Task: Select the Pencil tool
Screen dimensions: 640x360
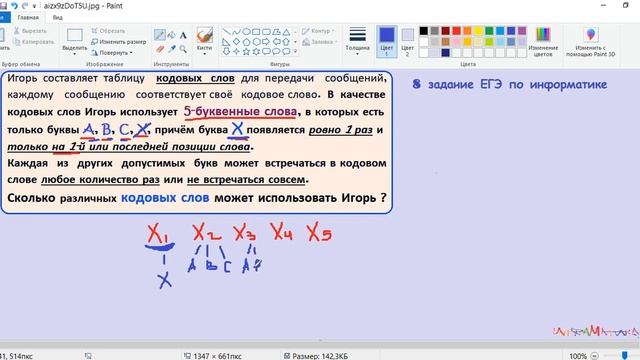Action: (x=160, y=35)
